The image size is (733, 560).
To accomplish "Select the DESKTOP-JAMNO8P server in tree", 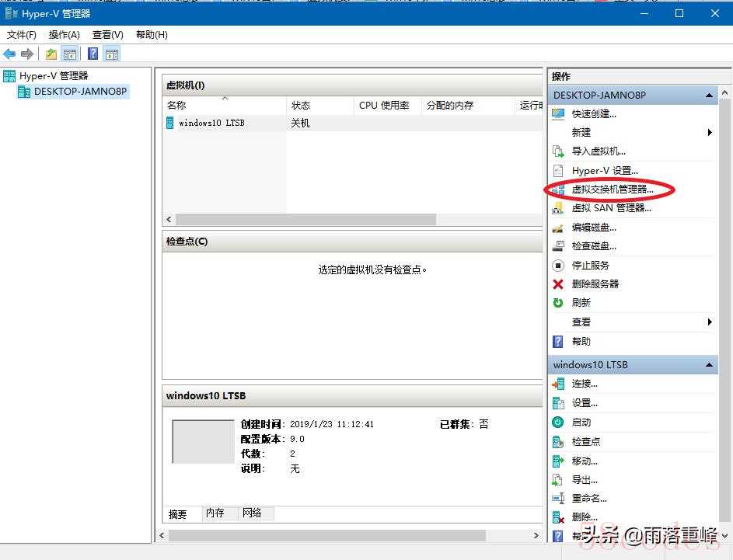I will coord(72,92).
